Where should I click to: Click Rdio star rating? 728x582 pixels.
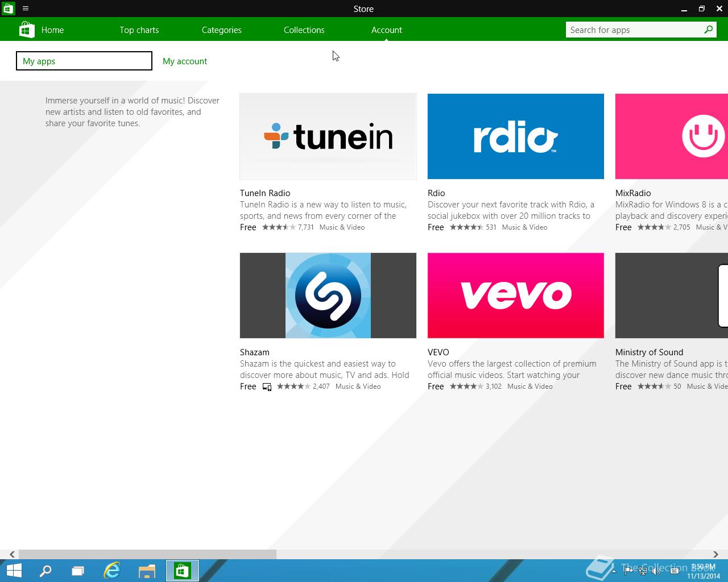466,227
